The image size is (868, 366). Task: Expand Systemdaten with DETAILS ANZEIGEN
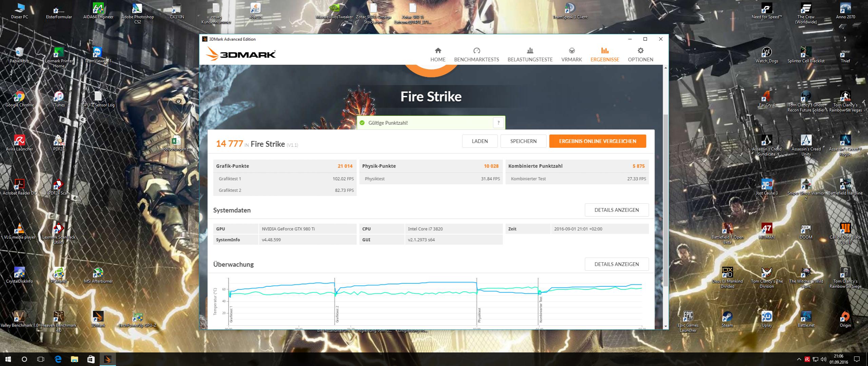(x=616, y=210)
